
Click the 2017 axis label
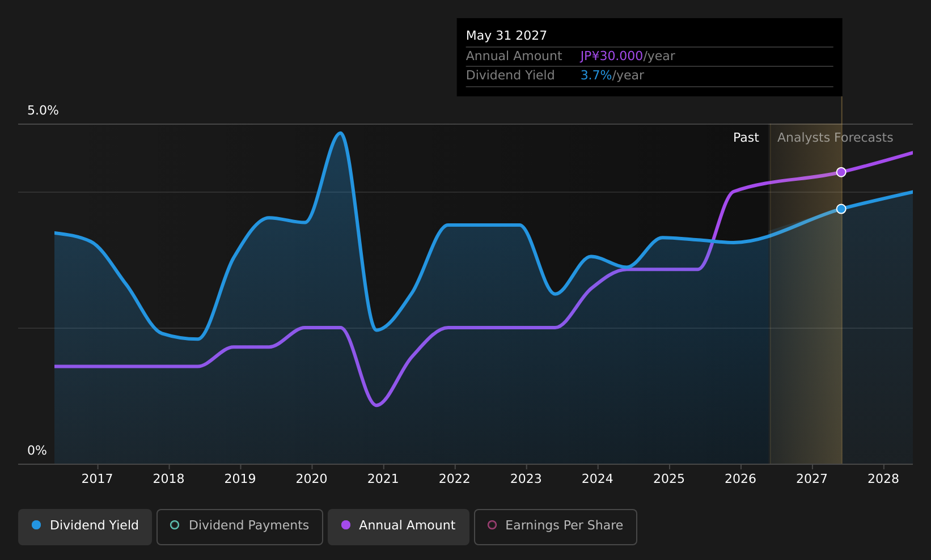click(98, 479)
